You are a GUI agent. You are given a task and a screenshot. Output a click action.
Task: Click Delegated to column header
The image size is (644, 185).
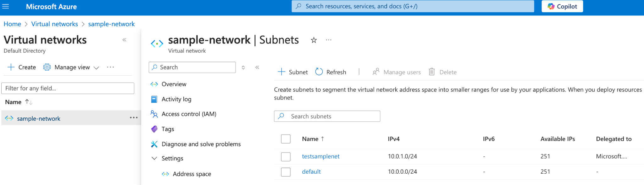(x=613, y=139)
